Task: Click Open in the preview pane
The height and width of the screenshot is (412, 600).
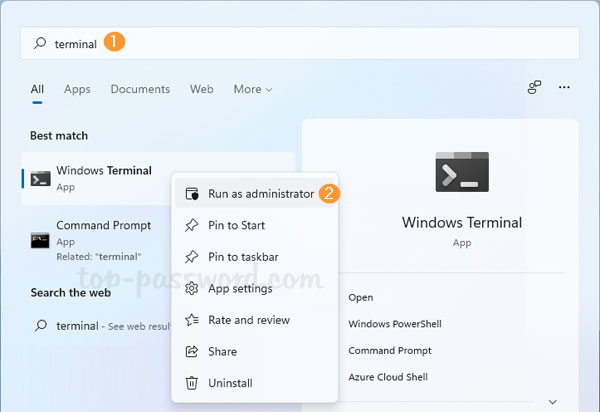Action: (x=360, y=297)
